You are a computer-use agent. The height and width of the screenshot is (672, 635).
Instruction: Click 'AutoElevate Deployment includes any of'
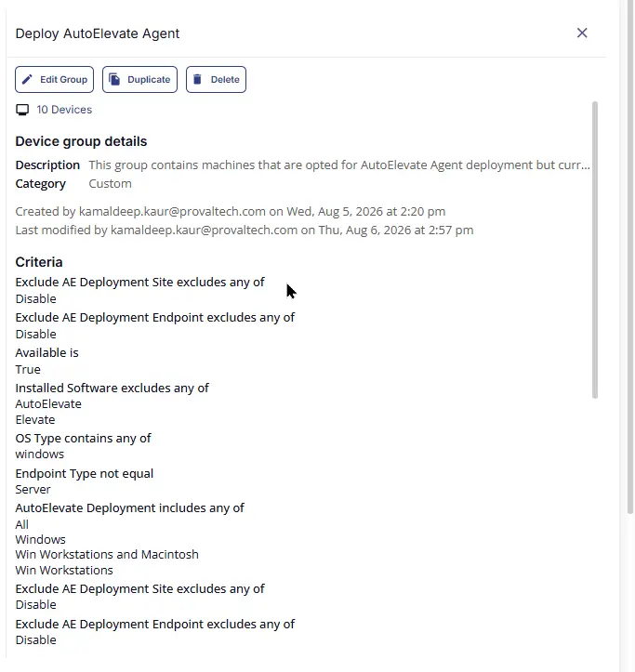(130, 507)
